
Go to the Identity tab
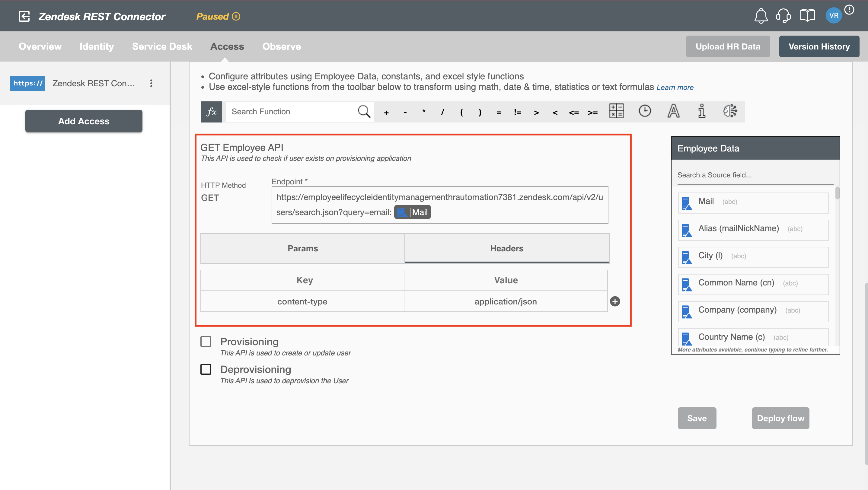[97, 46]
